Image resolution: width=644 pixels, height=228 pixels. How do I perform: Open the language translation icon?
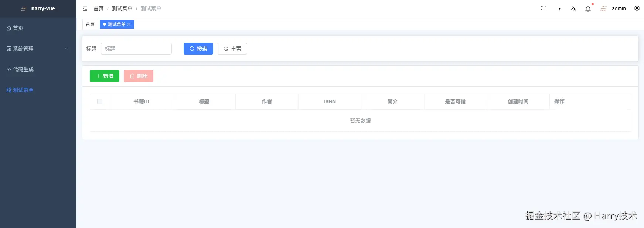coord(573,8)
